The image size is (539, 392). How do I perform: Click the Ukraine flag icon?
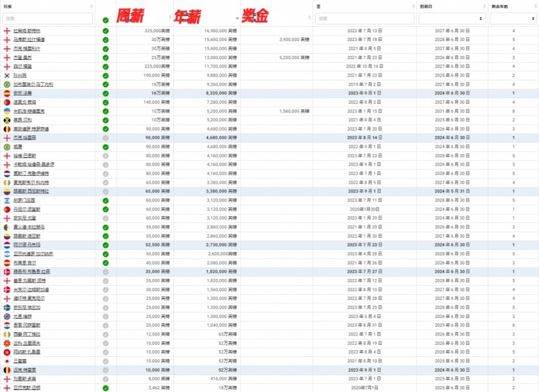(7, 111)
